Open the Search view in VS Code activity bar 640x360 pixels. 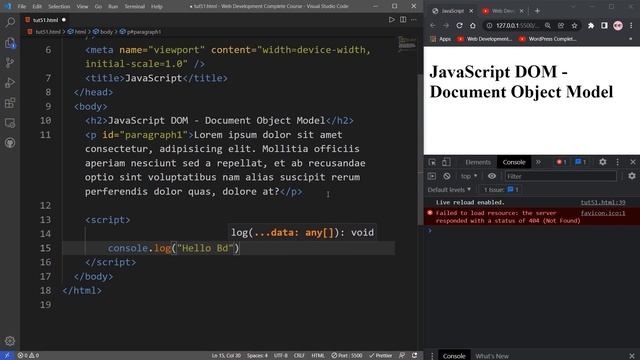(x=10, y=22)
